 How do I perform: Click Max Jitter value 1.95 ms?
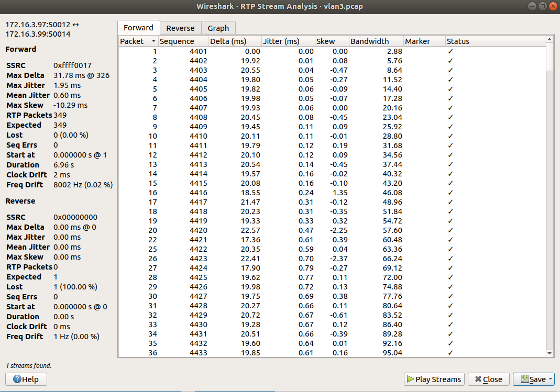pyautogui.click(x=67, y=85)
